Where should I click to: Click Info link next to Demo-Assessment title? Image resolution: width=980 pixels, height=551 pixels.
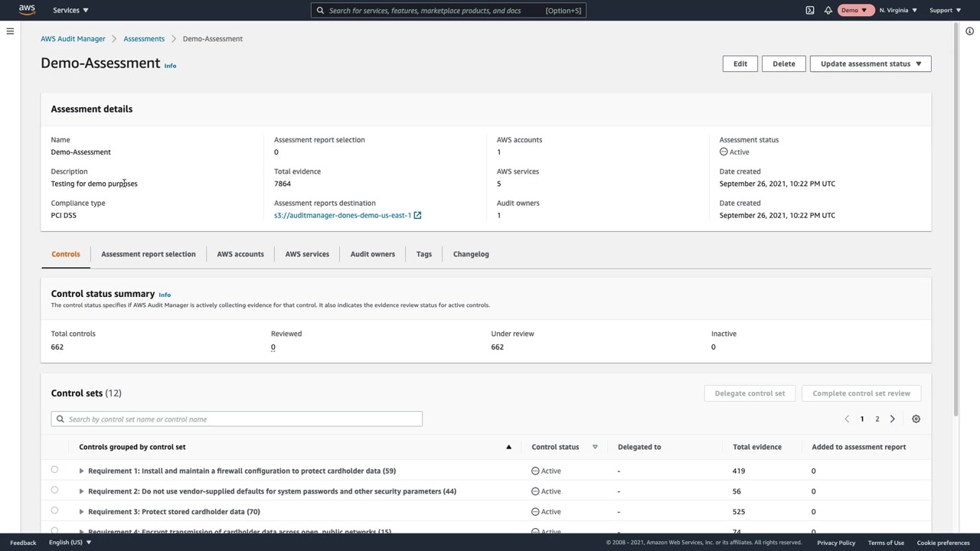pos(170,66)
